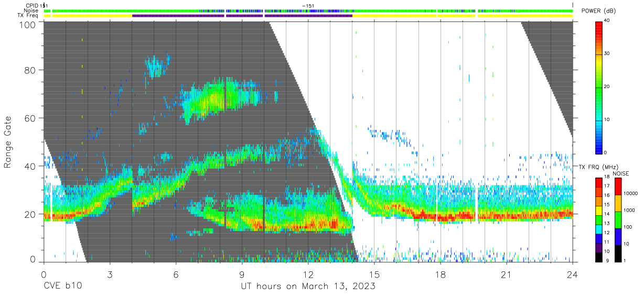Click the '100' tick on Range Gate axis
Screen dimensions: 644x297
click(x=28, y=25)
